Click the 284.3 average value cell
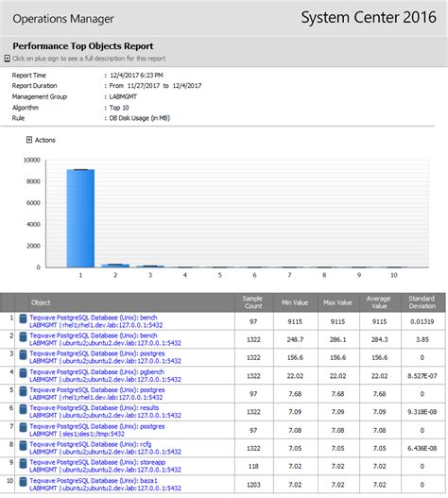Image resolution: width=448 pixels, height=498 pixels. pos(379,339)
